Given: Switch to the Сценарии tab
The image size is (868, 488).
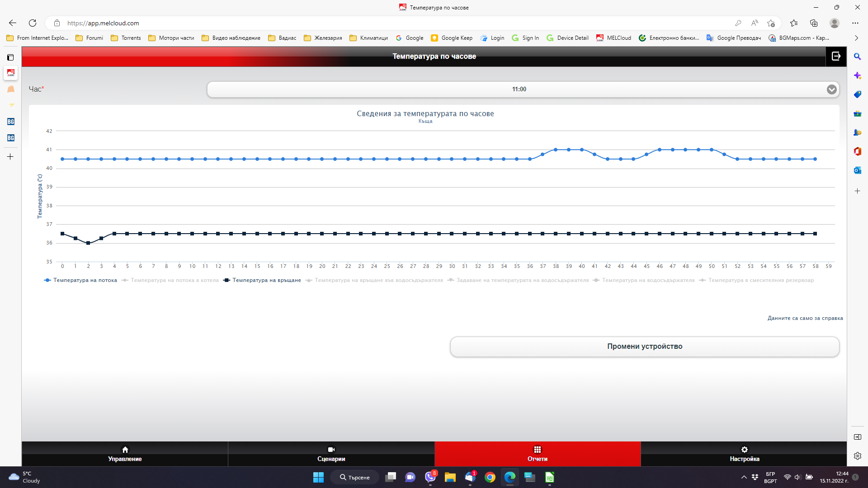Looking at the screenshot, I should point(331,454).
